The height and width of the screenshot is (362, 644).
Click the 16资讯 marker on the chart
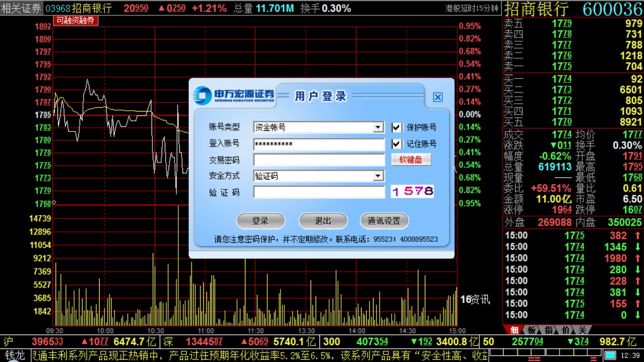click(x=475, y=299)
